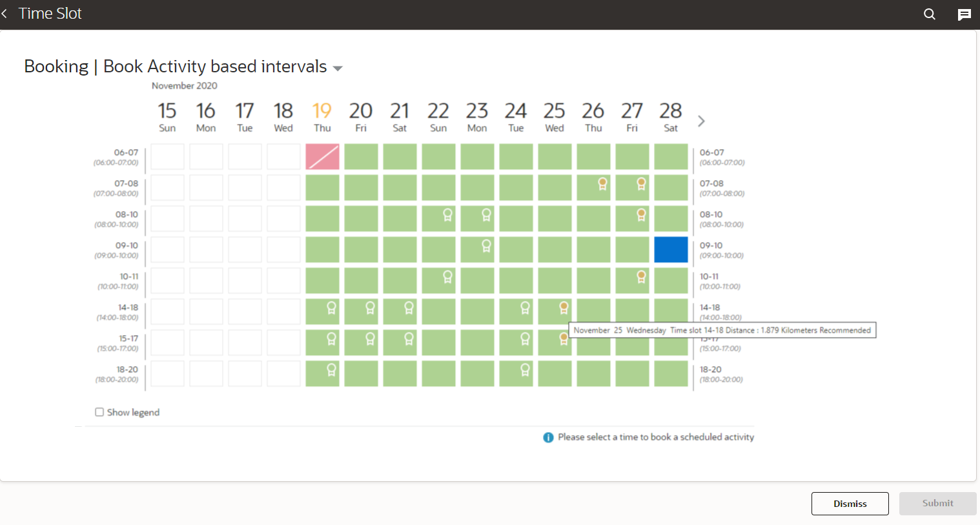Viewport: 980px width, 525px height.
Task: Choose the ribbon slot on Thursday 19, 18-20
Action: click(331, 370)
